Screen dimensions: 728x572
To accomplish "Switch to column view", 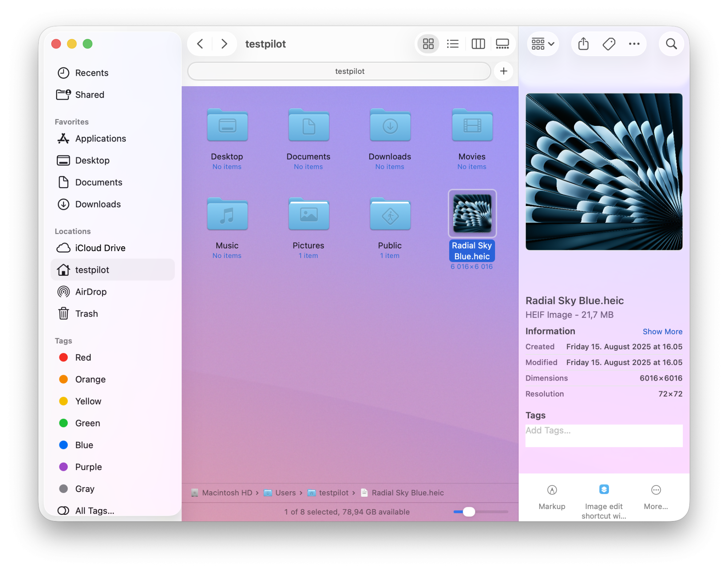I will [478, 44].
